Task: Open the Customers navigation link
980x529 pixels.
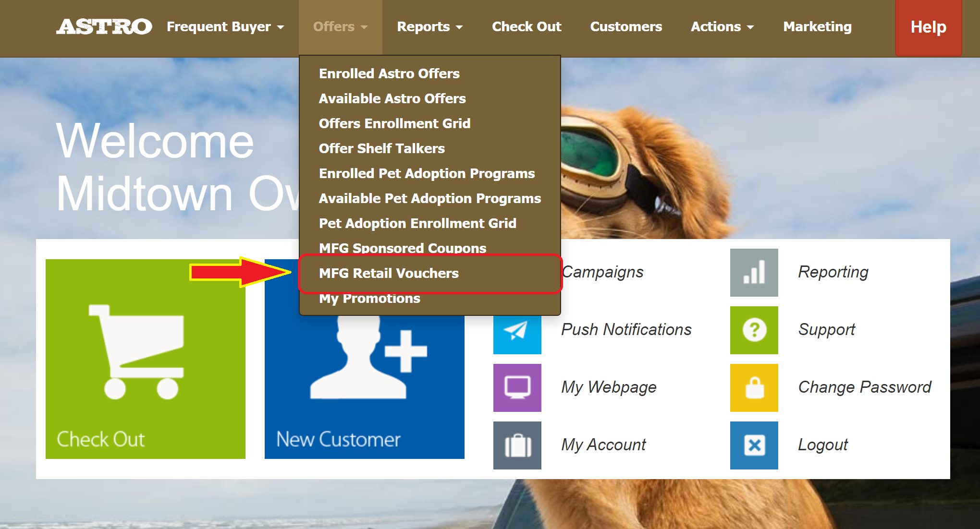Action: [625, 27]
